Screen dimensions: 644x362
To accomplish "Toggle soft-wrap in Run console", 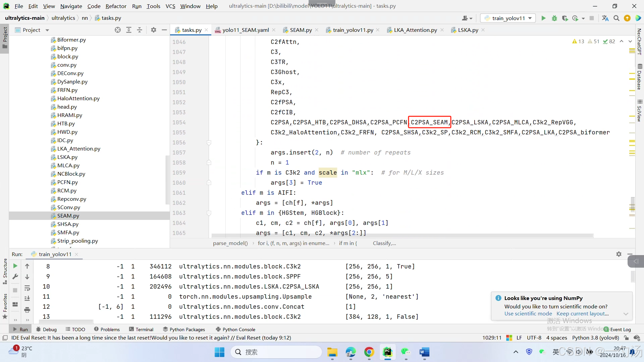I will click(27, 288).
